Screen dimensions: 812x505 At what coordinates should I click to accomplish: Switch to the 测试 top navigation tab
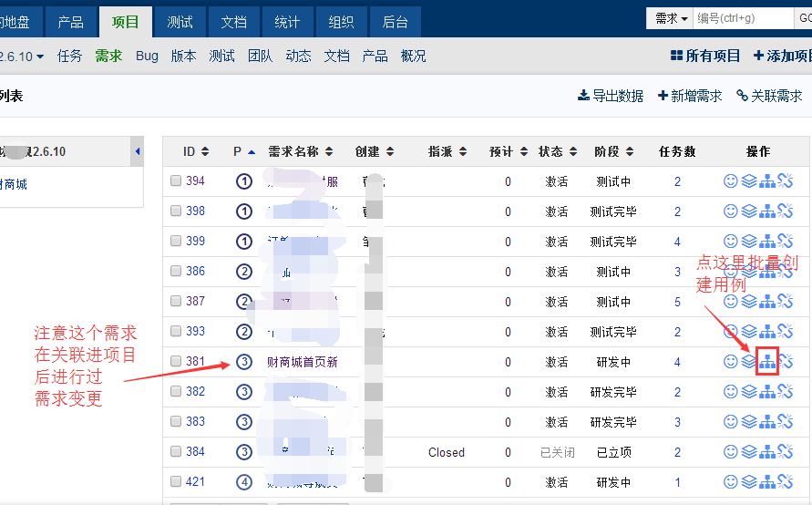pyautogui.click(x=180, y=21)
